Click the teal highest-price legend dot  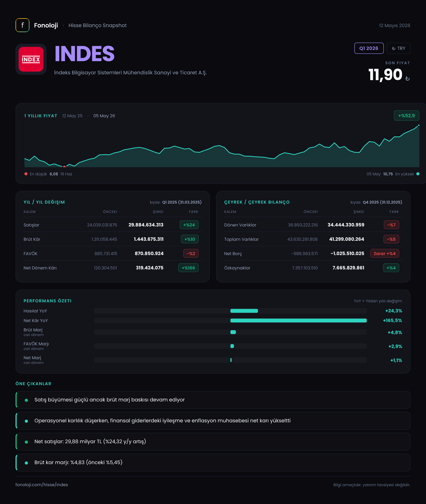418,174
